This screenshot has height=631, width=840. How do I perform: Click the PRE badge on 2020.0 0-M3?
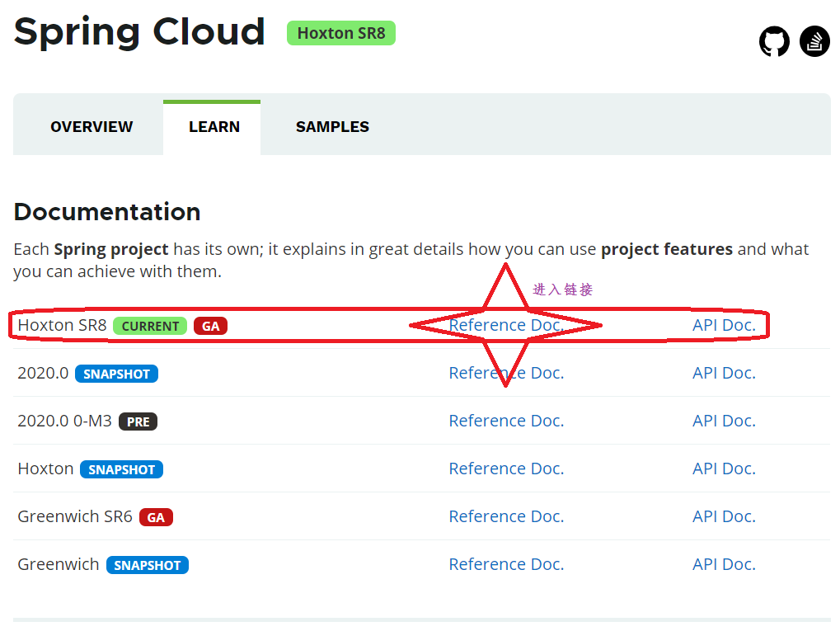coord(138,421)
